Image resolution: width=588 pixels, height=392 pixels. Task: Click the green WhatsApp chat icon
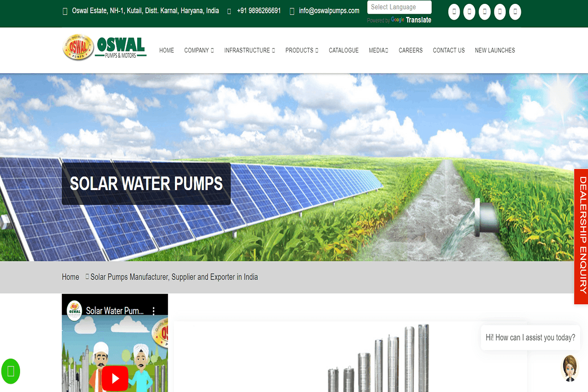pos(10,371)
